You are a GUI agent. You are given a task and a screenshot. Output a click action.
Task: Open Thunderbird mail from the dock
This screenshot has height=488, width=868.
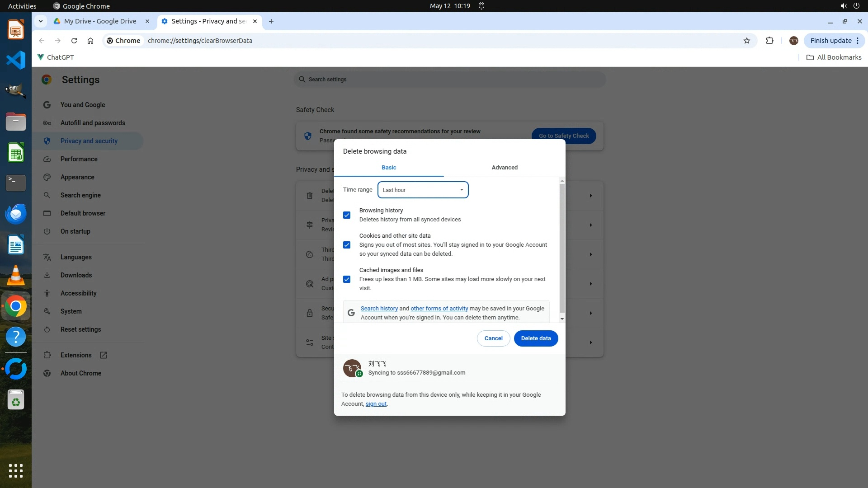pos(15,214)
